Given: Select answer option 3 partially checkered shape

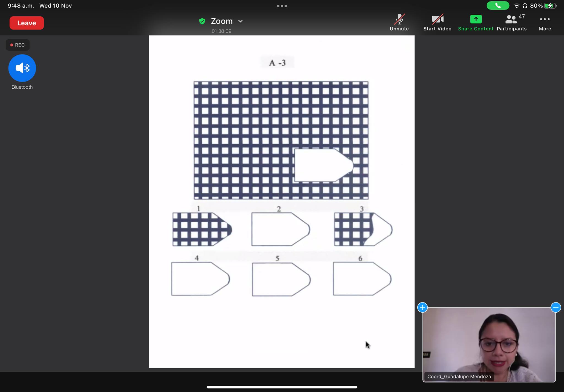Looking at the screenshot, I should click(363, 229).
